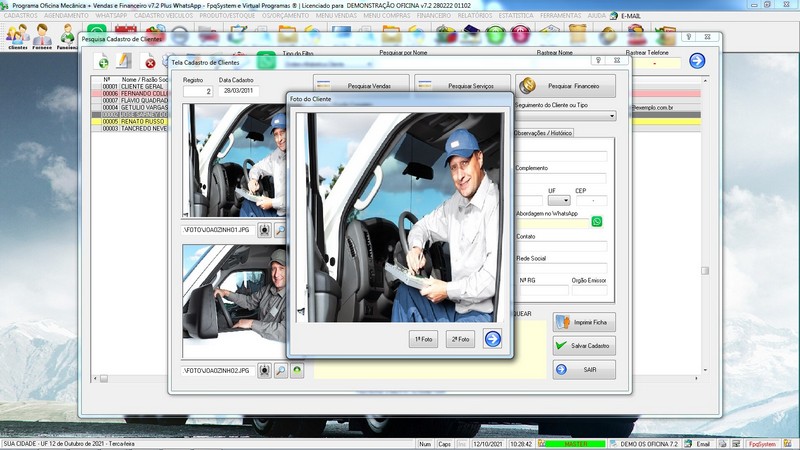The height and width of the screenshot is (450, 800).
Task: Select Observações / Histórico tab
Action: 543,133
